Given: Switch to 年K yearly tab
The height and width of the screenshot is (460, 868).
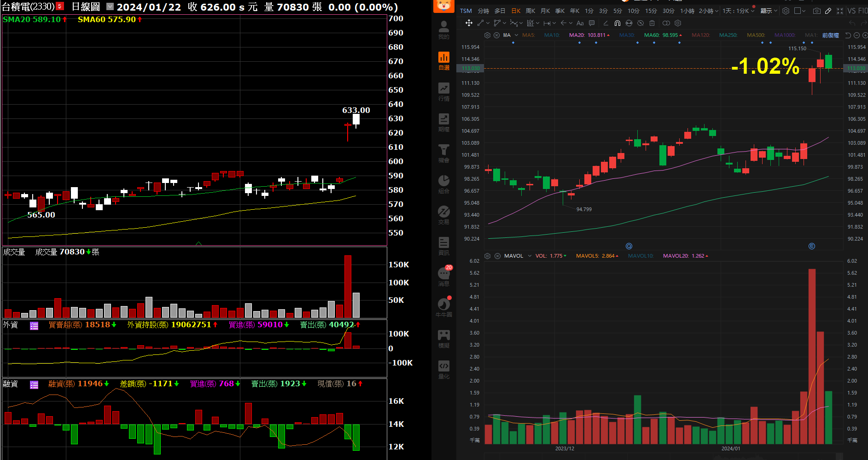Looking at the screenshot, I should (x=575, y=11).
